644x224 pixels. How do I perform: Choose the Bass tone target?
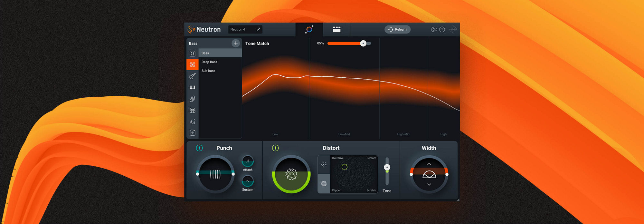point(220,53)
